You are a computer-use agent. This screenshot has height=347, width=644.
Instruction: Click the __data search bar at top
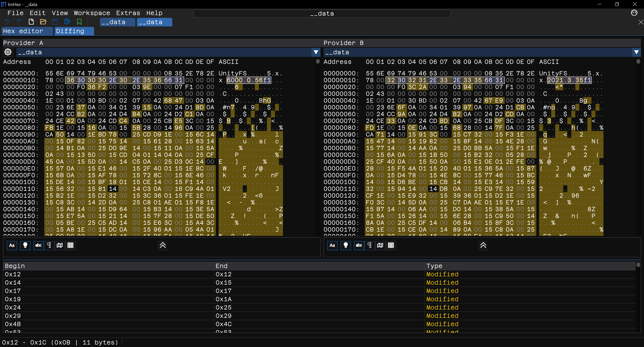pyautogui.click(x=322, y=14)
